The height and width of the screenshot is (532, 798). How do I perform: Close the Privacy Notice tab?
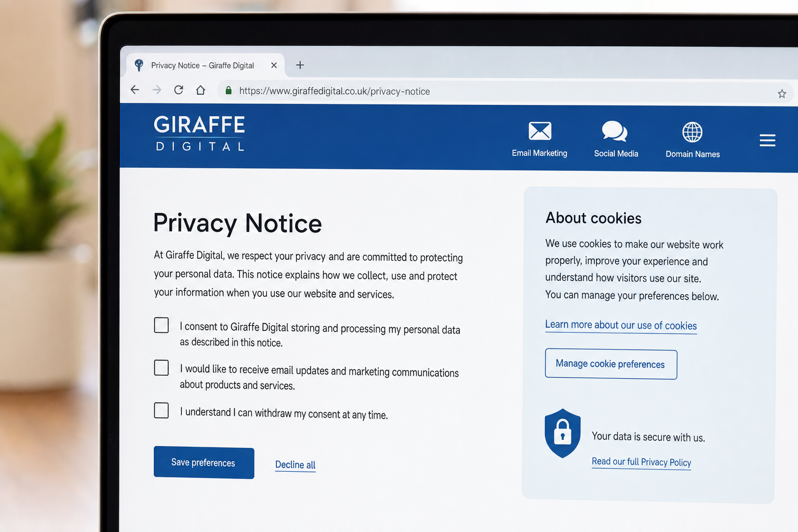(x=274, y=65)
